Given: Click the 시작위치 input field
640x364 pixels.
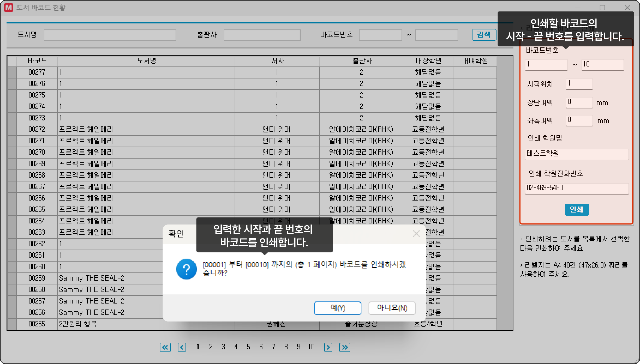Looking at the screenshot, I should click(579, 84).
